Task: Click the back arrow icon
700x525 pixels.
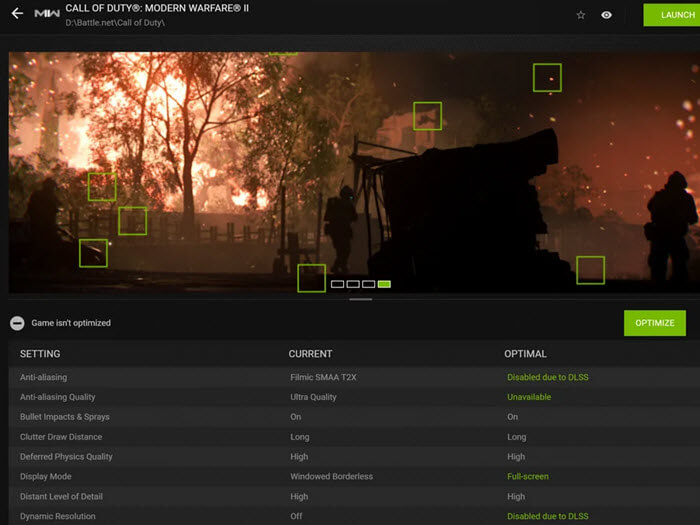Action: click(17, 13)
